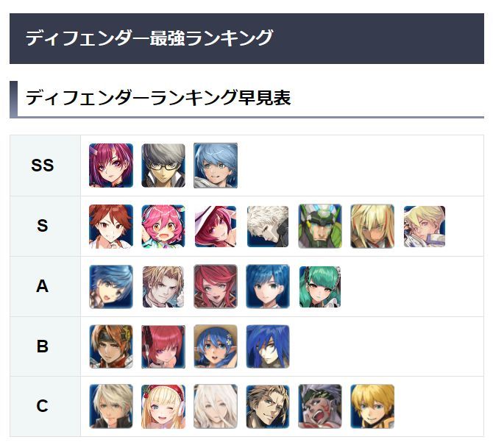493x448 pixels.
Task: Click the SS tier label cell
Action: [x=43, y=166]
